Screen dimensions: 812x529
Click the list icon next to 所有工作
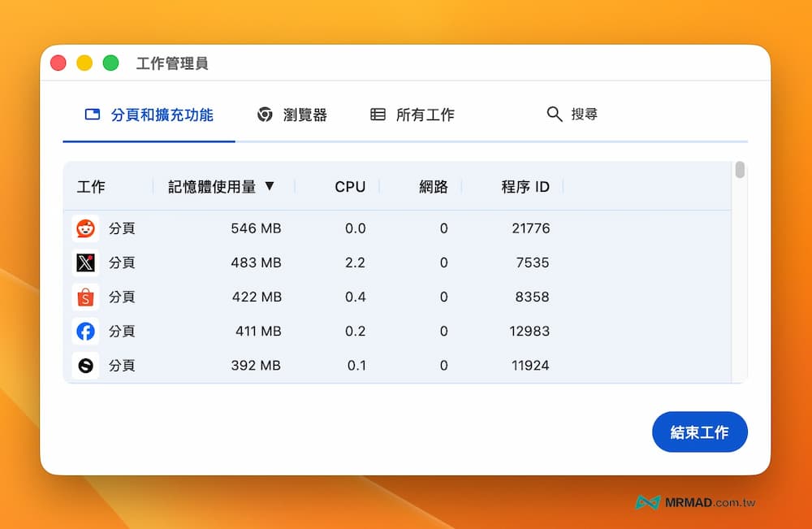click(377, 115)
